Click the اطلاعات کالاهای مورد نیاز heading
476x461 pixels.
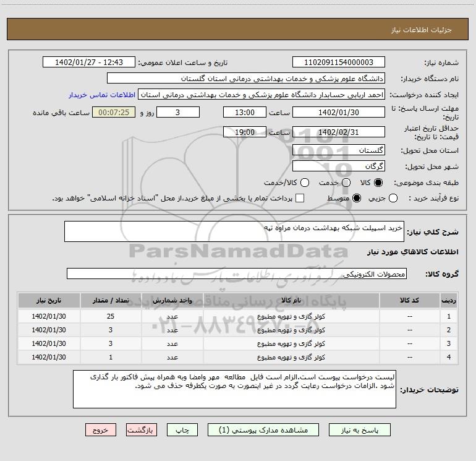413,252
